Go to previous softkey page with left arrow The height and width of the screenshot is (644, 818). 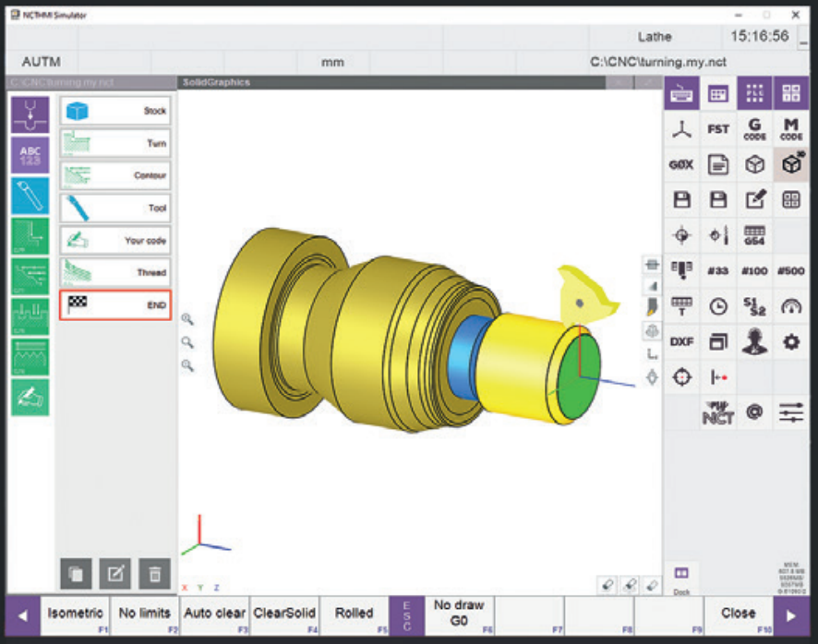(x=22, y=615)
